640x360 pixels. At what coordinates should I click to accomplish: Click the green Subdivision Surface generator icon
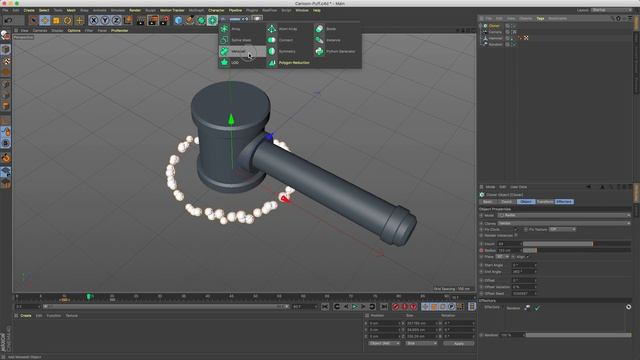pos(201,20)
